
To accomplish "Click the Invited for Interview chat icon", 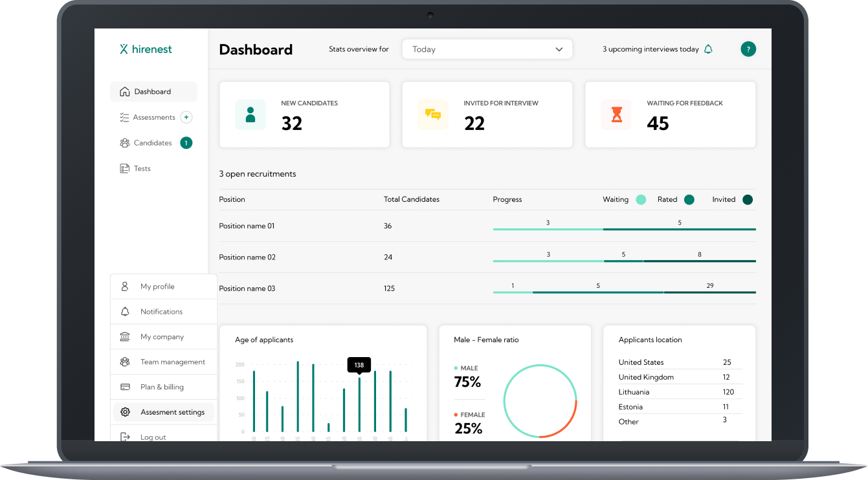I will point(433,115).
